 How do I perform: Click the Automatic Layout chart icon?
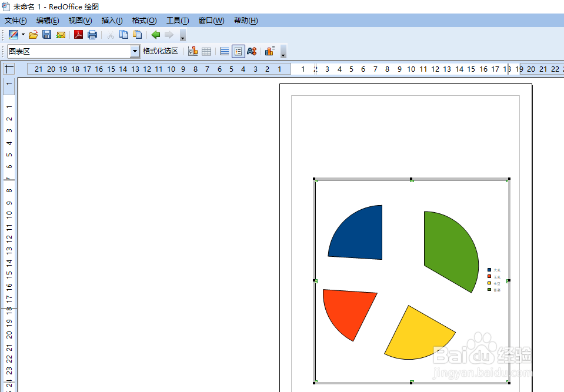(270, 51)
